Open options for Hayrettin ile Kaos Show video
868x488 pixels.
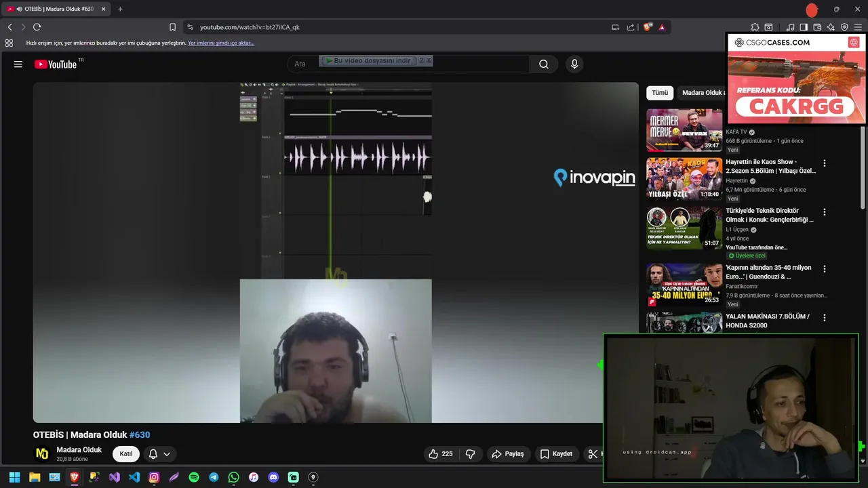click(x=825, y=163)
